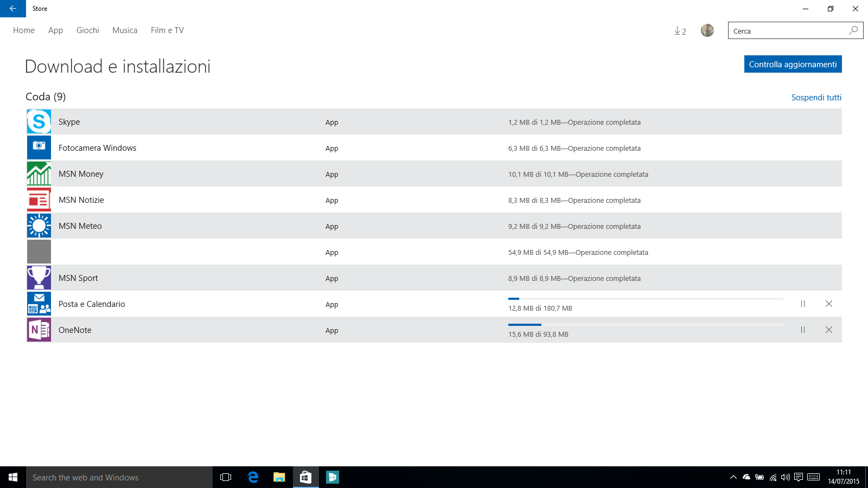Pause the Posta e Calendario download
This screenshot has height=488, width=868.
(803, 304)
